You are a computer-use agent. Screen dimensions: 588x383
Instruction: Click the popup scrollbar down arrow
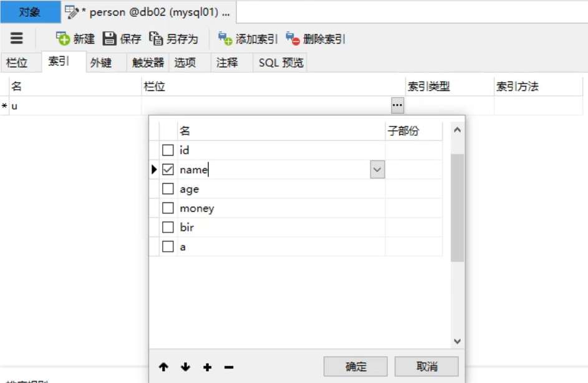point(457,341)
